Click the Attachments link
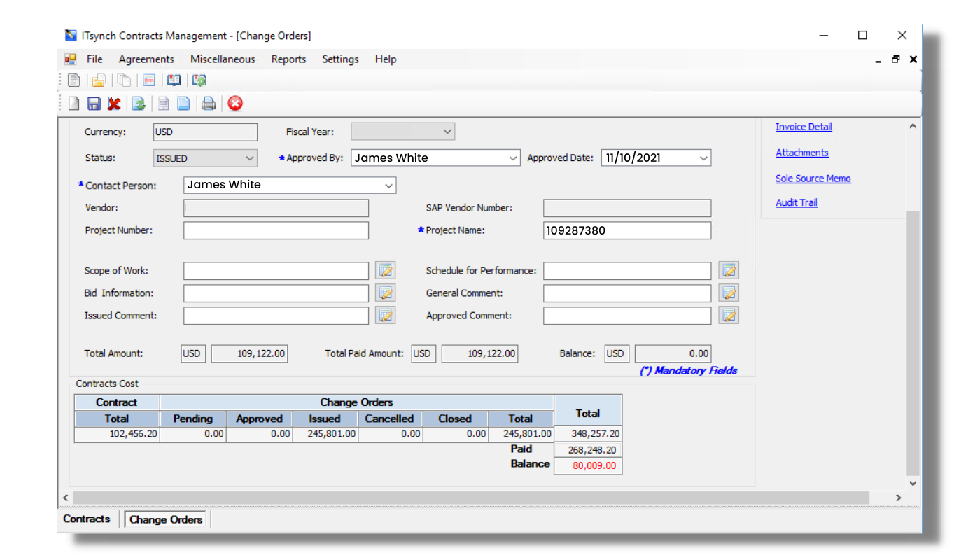The height and width of the screenshot is (560, 980). point(802,152)
